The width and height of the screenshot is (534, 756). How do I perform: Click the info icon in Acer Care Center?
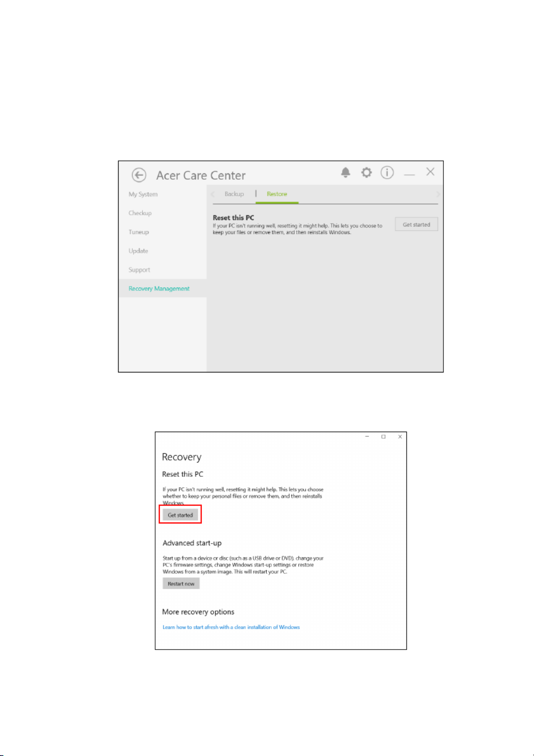pos(387,172)
